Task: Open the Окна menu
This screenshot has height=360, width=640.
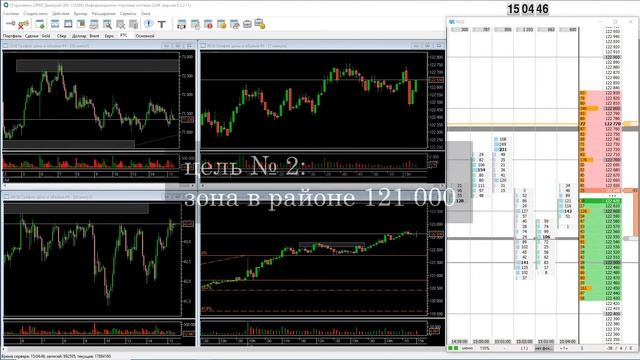Action: click(146, 13)
